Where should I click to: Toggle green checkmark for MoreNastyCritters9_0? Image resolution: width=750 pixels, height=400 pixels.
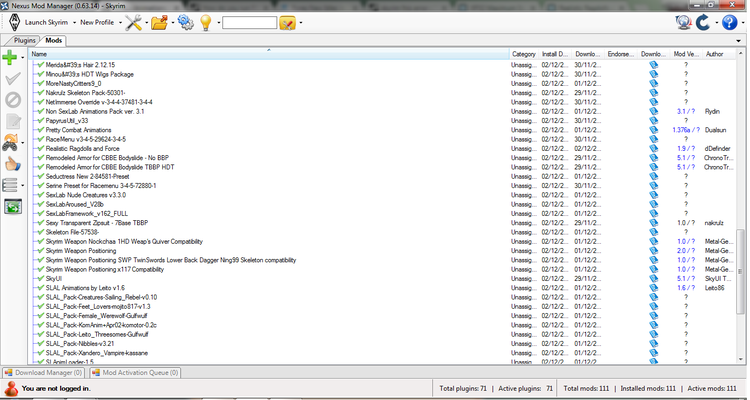coord(41,83)
